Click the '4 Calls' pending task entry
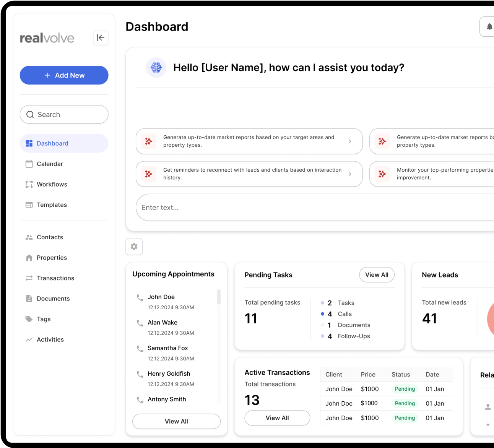Viewport: 494px width, 448px height. coord(336,314)
